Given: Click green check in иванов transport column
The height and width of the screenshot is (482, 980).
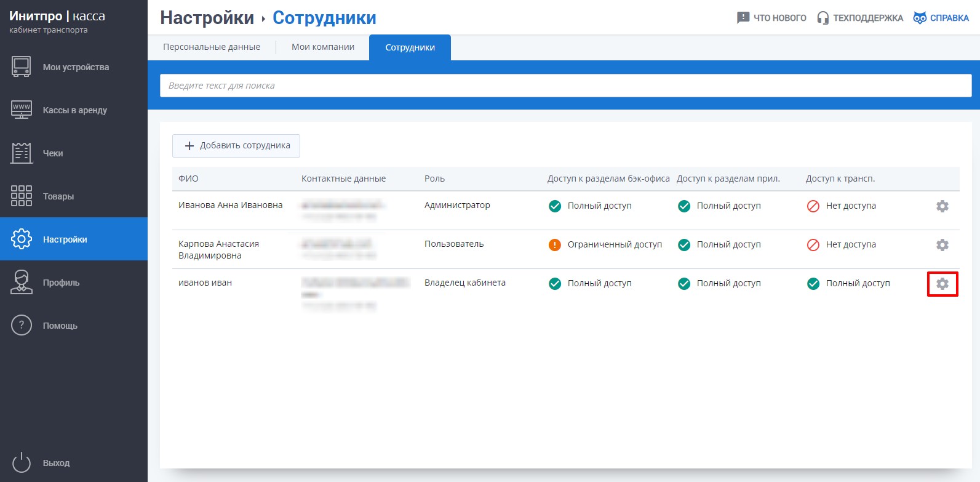Looking at the screenshot, I should click(813, 284).
